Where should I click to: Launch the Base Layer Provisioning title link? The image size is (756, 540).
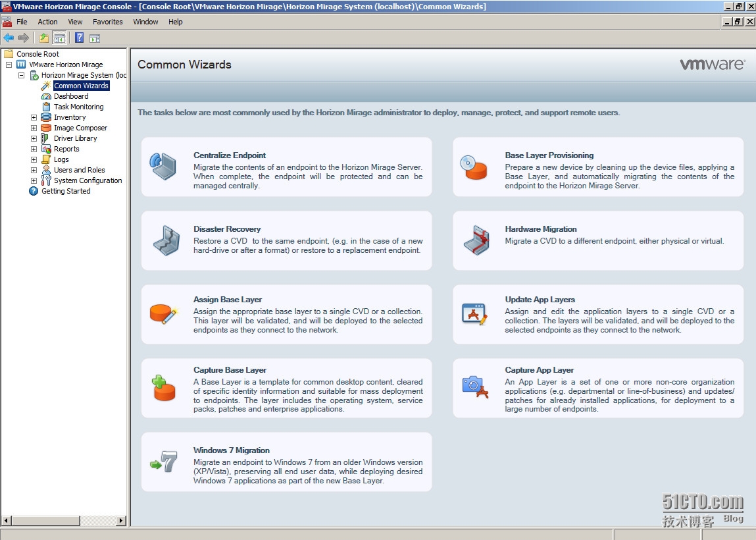pyautogui.click(x=549, y=155)
